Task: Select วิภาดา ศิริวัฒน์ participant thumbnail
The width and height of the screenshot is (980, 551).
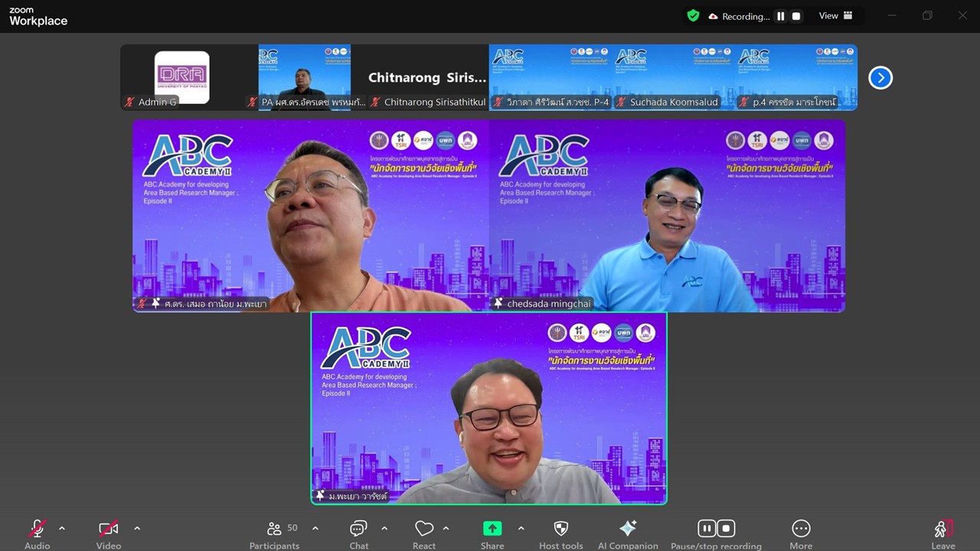Action: (x=550, y=77)
